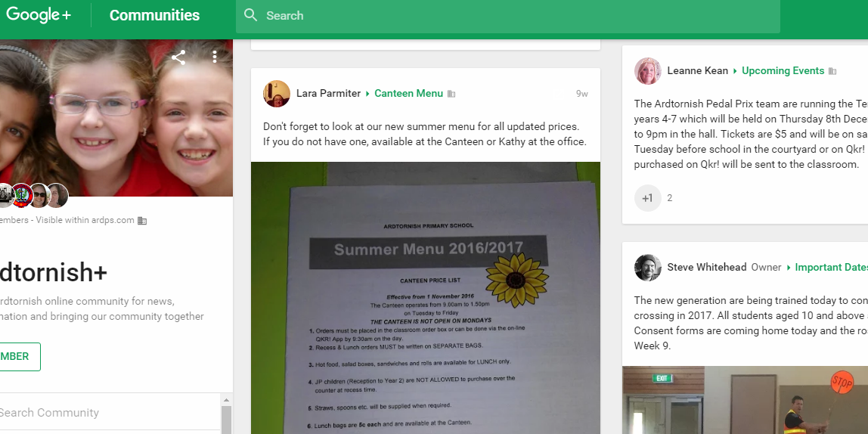Open Lara Parmiter's name link
This screenshot has width=868, height=434.
[x=328, y=94]
